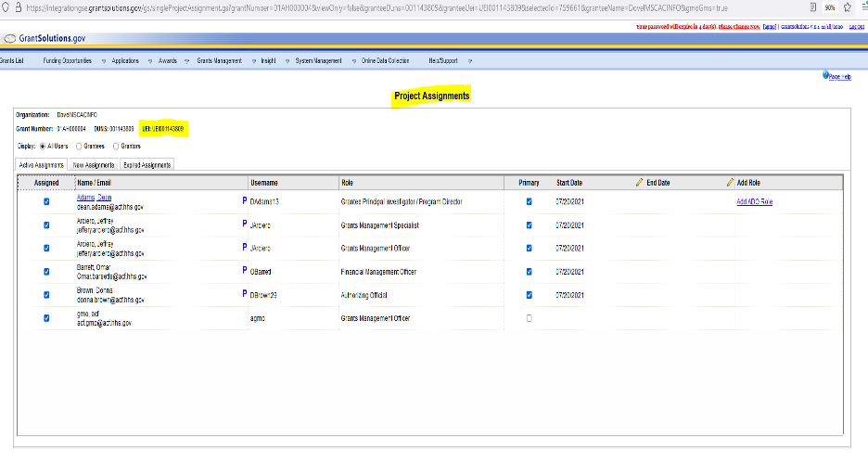Screen dimensions: 868x462
Task: Uncheck Assigned box for Adams, Dean
Action: [47, 201]
